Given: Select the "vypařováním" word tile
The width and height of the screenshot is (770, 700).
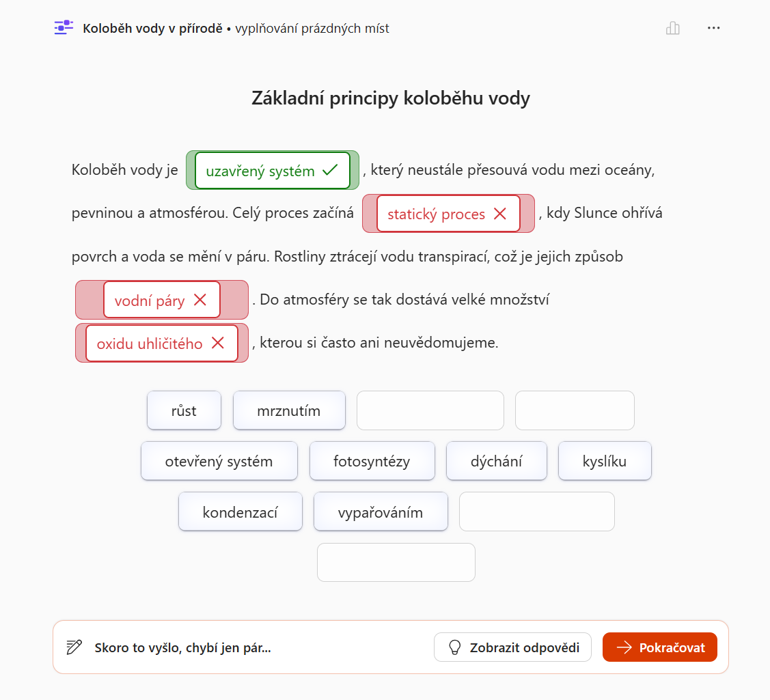Looking at the screenshot, I should point(381,512).
